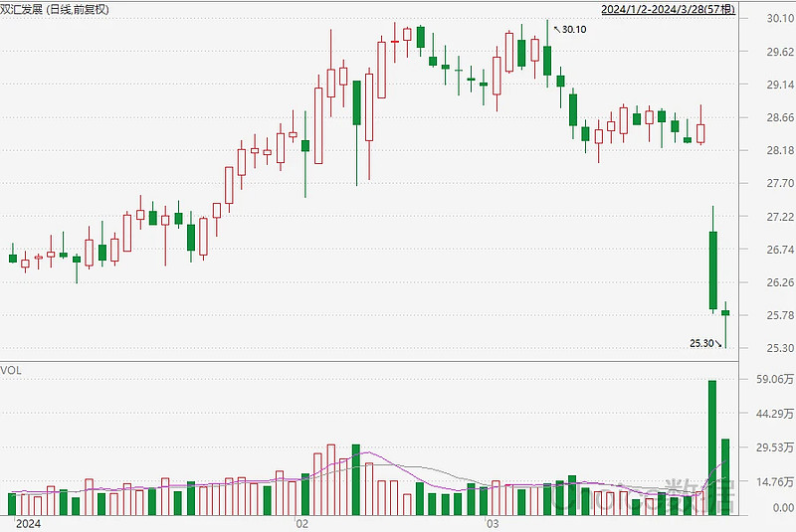Click the 0.00 volume axis label
Screen dimensions: 796x532
tap(771, 508)
